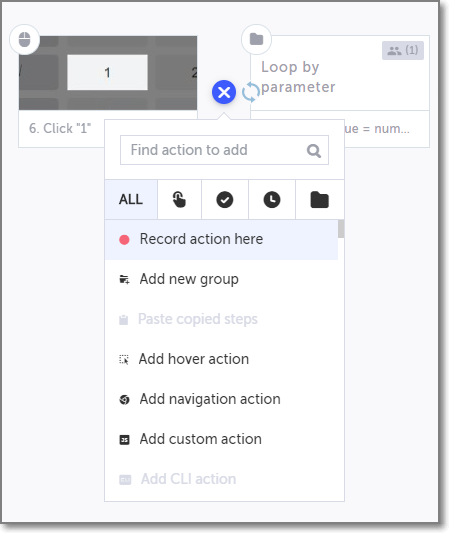Choose Add navigation action
The image size is (449, 533).
tap(221, 399)
